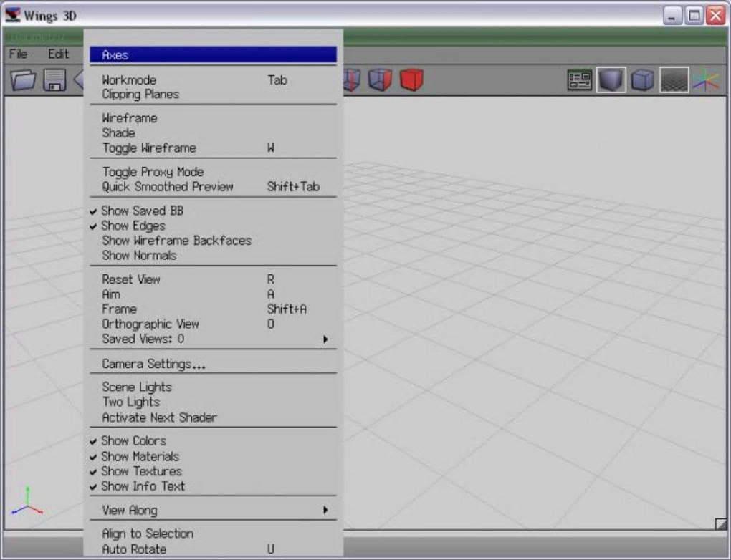Open the Edit menu

click(x=58, y=54)
